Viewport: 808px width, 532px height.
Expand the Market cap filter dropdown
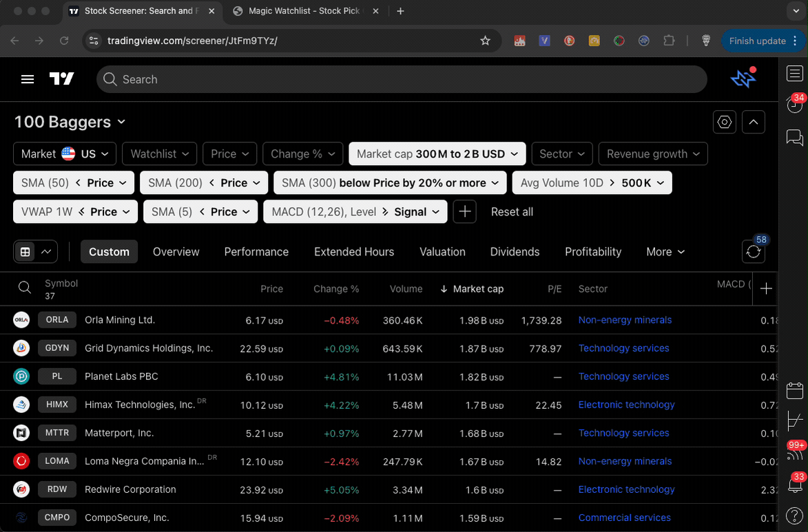tap(436, 153)
